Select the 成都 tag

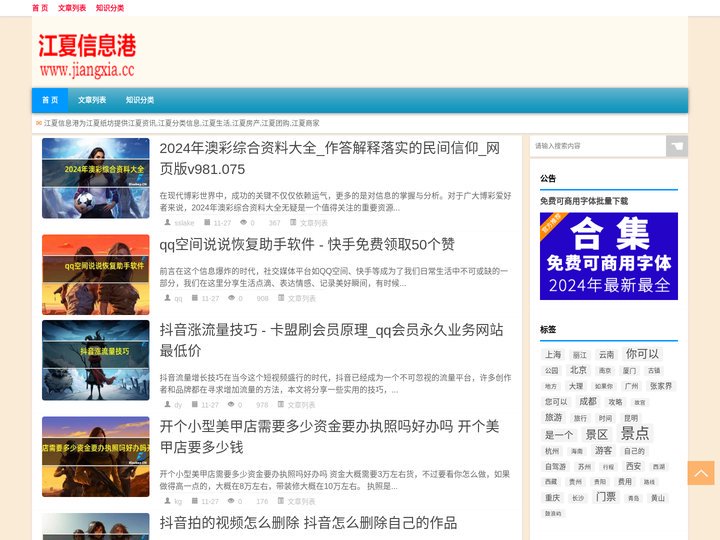[x=588, y=401]
